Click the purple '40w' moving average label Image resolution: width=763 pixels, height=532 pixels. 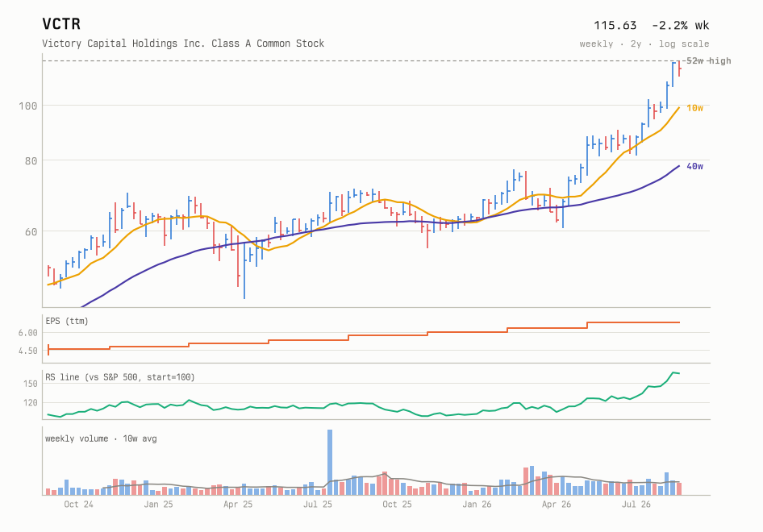pos(695,166)
